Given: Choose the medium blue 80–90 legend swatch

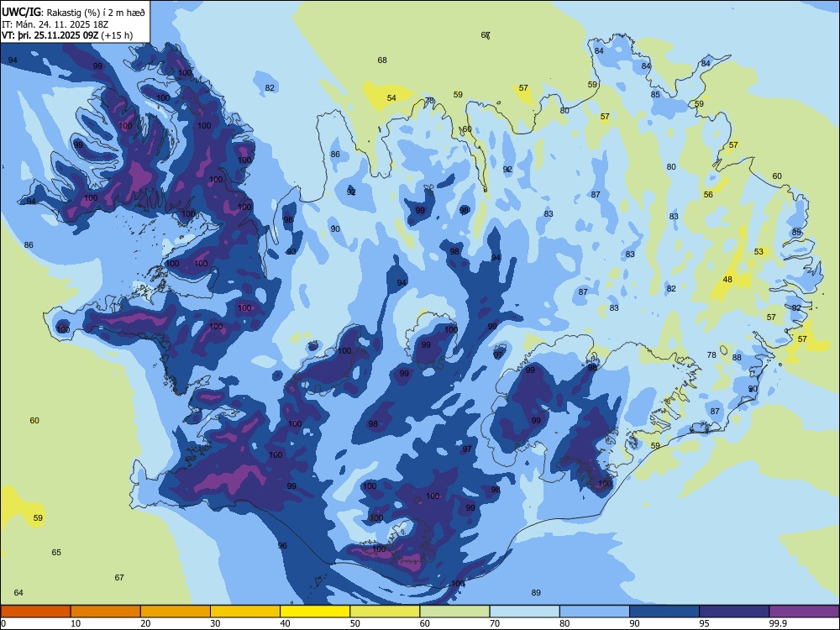Looking at the screenshot, I should tap(595, 612).
